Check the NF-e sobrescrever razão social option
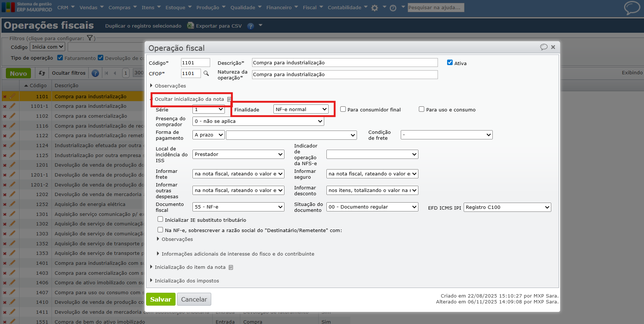 (160, 230)
